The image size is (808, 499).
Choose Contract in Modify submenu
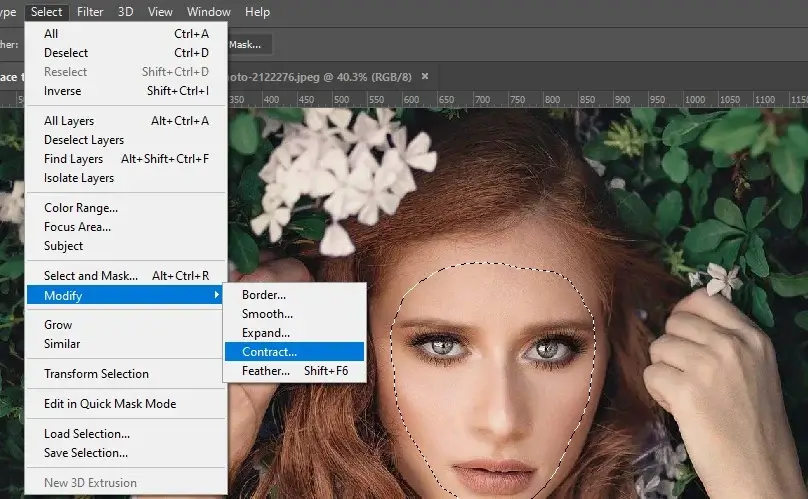click(x=294, y=352)
